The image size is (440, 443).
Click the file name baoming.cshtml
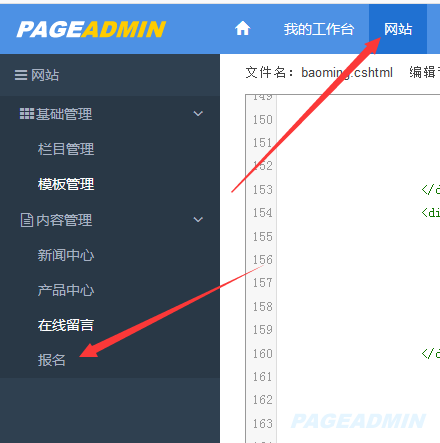coord(347,72)
